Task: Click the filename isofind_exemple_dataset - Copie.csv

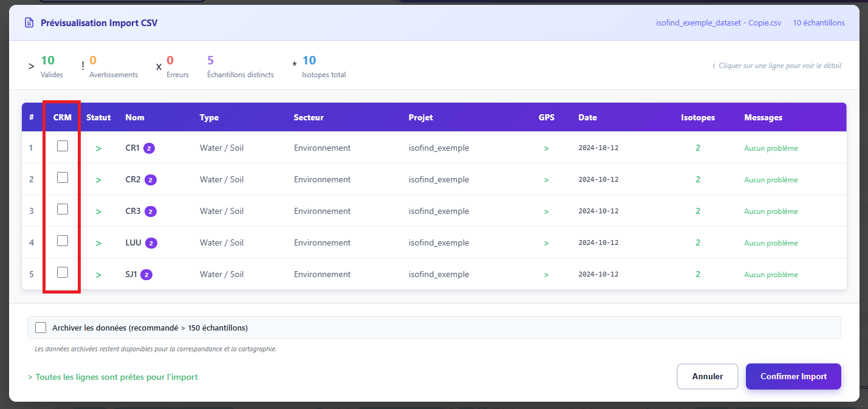Action: [x=718, y=22]
